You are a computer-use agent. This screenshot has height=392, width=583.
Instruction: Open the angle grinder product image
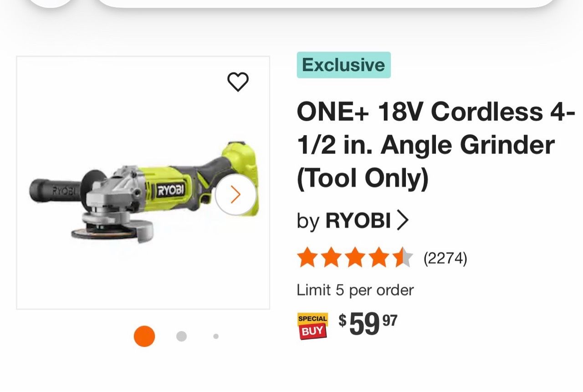coord(143,183)
